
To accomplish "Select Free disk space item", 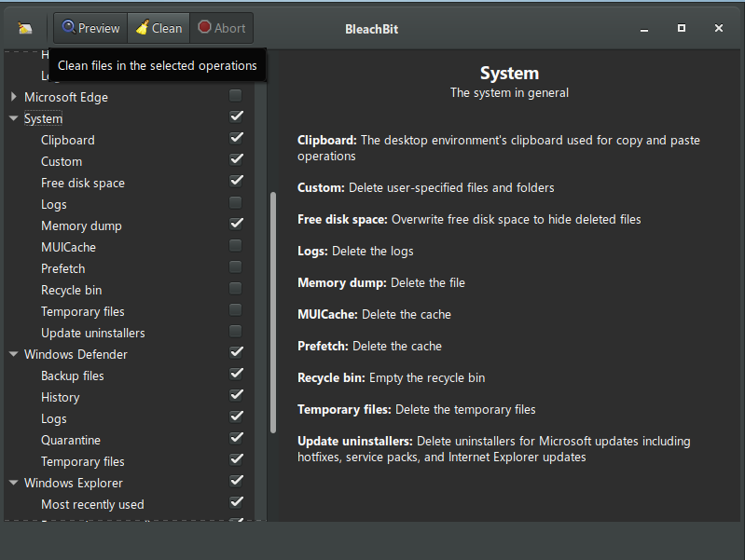I will tap(83, 183).
